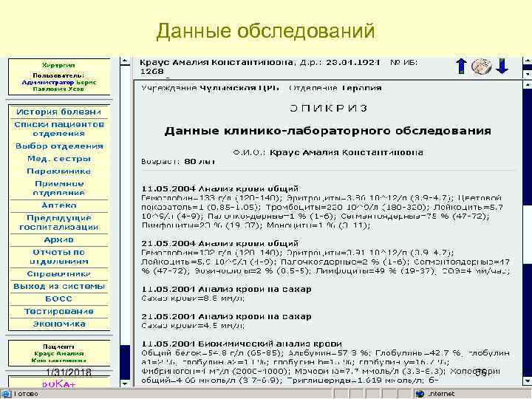Click Выход из системы
Screen dimensions: 532x399
click(59, 287)
